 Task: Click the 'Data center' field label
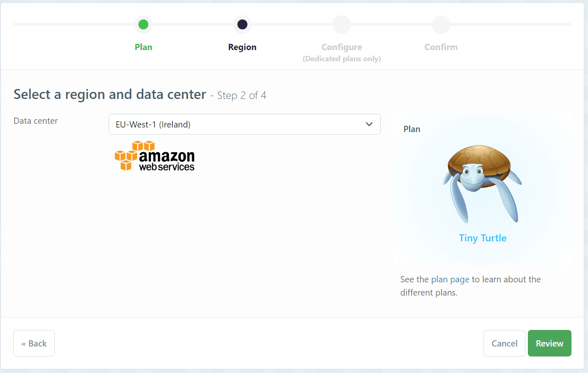[36, 121]
